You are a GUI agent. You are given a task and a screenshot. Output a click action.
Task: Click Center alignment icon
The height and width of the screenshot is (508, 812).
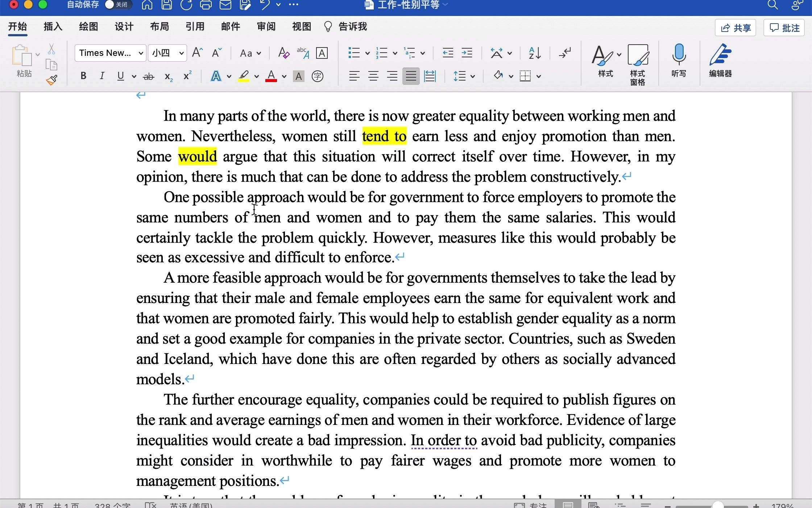pos(373,76)
